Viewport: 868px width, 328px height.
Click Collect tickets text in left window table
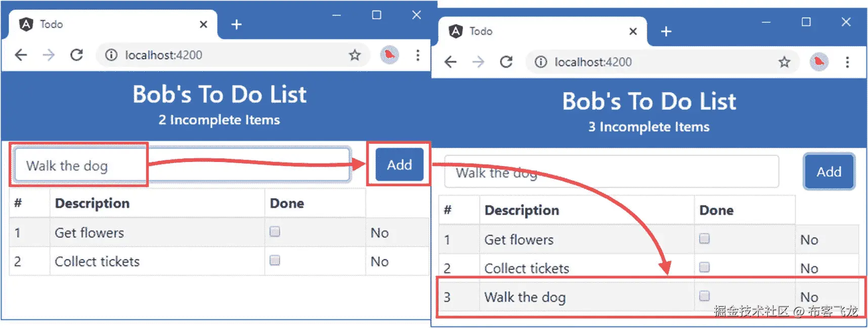[x=97, y=261]
